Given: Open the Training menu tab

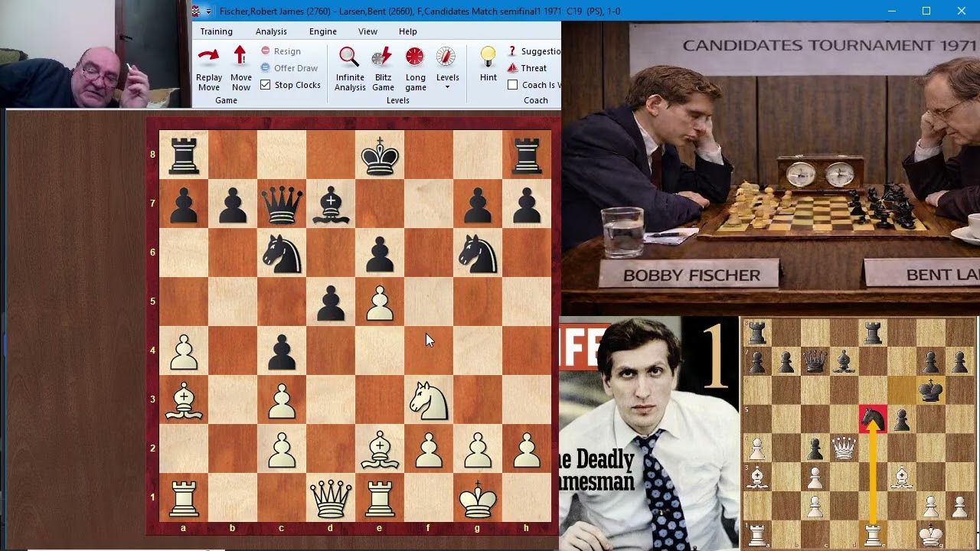Looking at the screenshot, I should 216,31.
